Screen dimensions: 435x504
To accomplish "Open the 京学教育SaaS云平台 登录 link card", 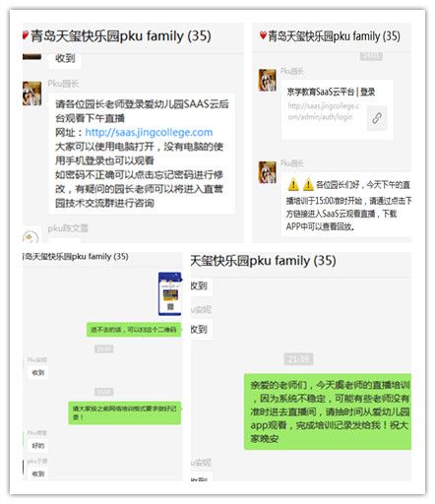I will [x=338, y=109].
